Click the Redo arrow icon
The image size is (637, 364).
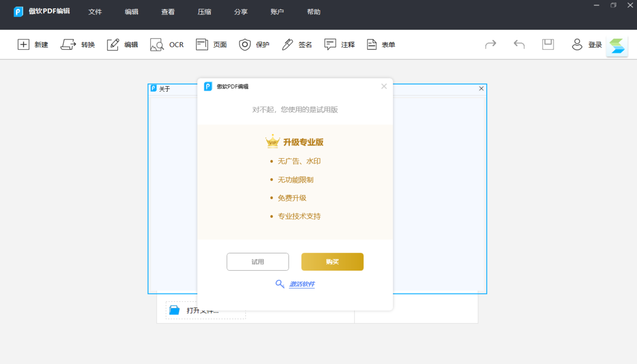coord(490,44)
